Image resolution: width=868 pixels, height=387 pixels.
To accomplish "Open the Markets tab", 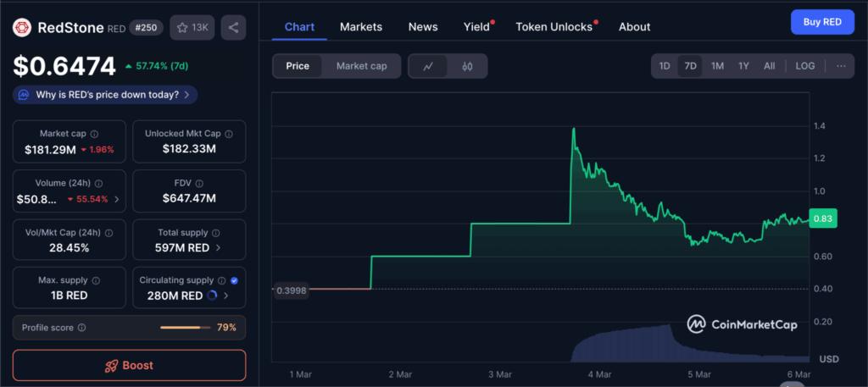I will pos(361,26).
